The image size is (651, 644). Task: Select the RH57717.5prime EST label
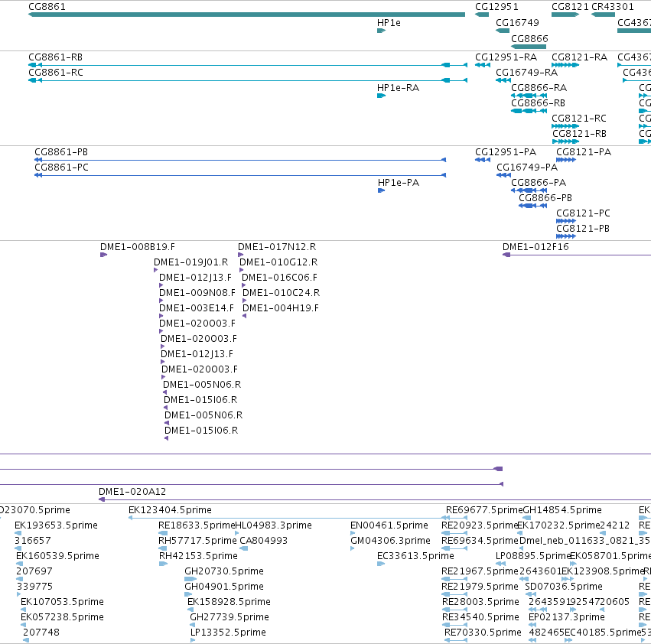[x=197, y=541]
